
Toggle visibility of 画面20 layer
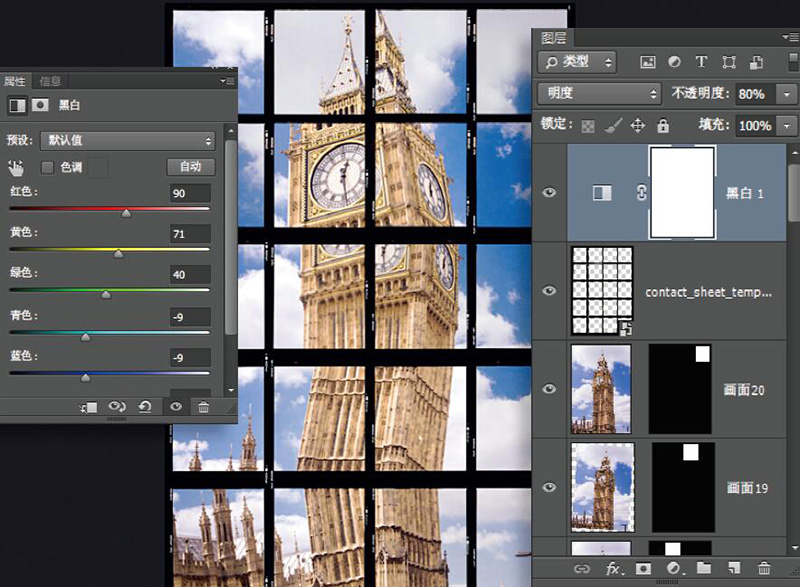click(548, 388)
